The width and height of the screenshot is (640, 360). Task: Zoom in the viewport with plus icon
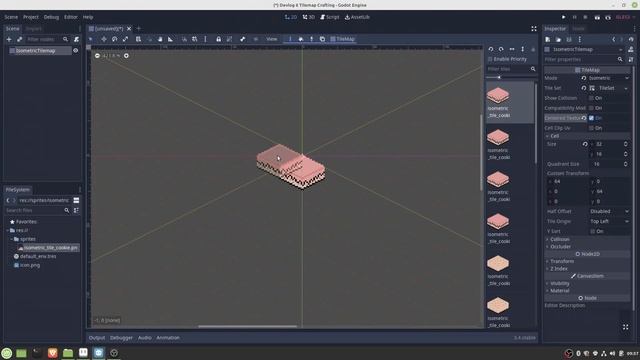pos(126,56)
